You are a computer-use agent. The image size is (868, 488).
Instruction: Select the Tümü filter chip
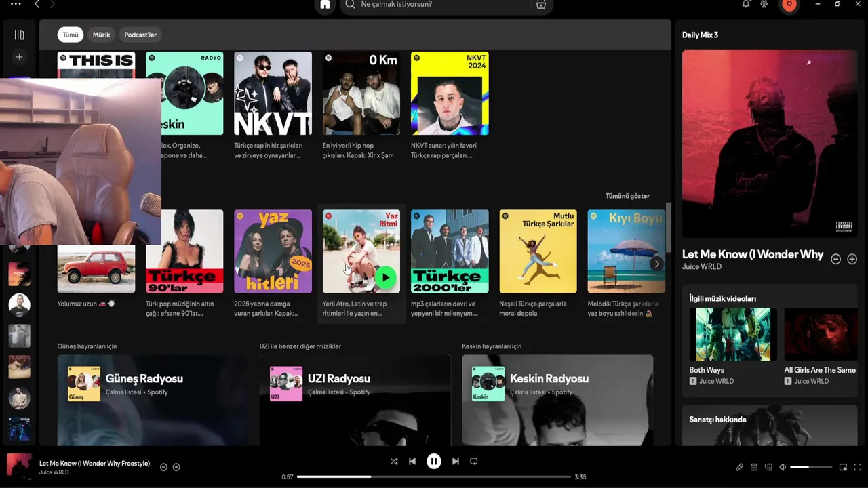pos(71,35)
